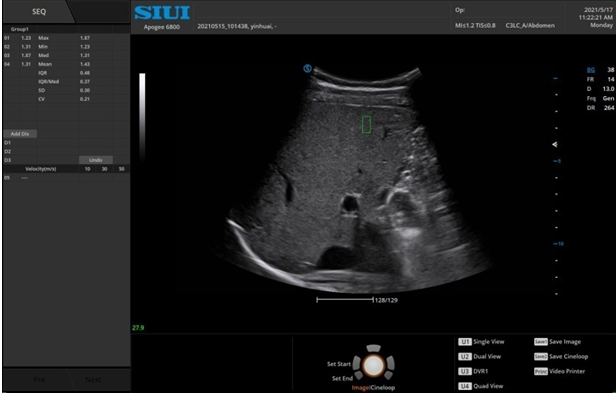Click the Save1 Save Image key icon
Viewport: 616px width, 395px height.
coord(541,342)
